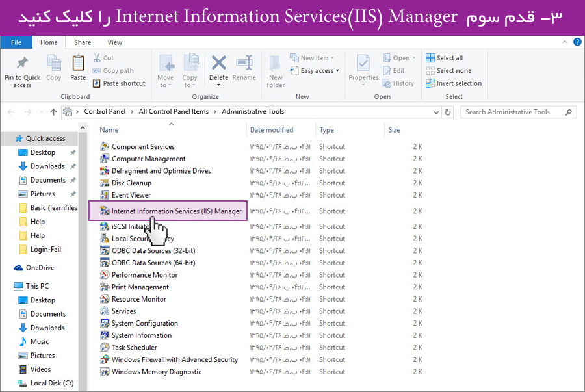This screenshot has width=585, height=392.
Task: Click the refresh icon beside address bar
Action: click(448, 112)
